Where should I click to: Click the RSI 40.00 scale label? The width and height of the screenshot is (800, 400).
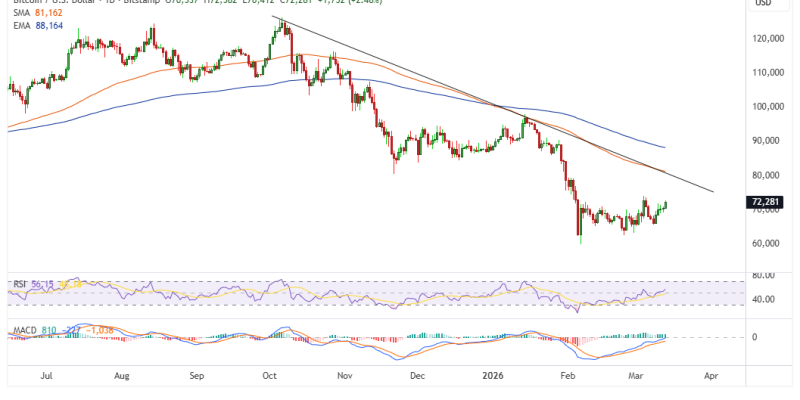click(762, 299)
